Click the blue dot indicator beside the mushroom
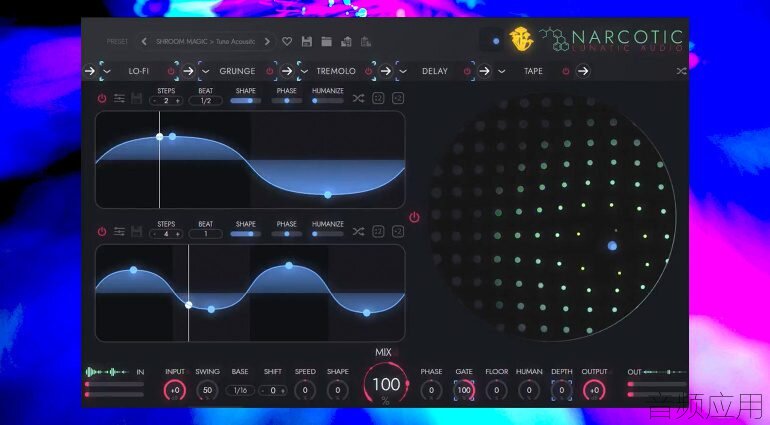Image resolution: width=770 pixels, height=425 pixels. pos(496,41)
